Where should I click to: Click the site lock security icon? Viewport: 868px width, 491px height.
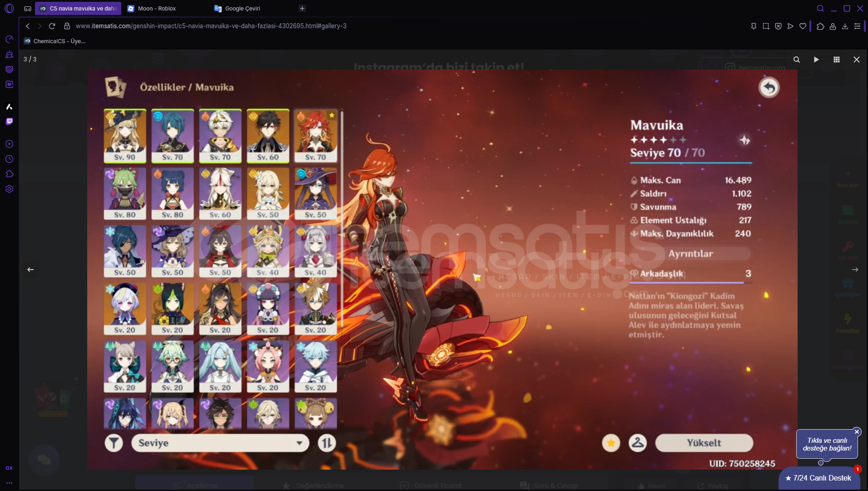pyautogui.click(x=67, y=26)
